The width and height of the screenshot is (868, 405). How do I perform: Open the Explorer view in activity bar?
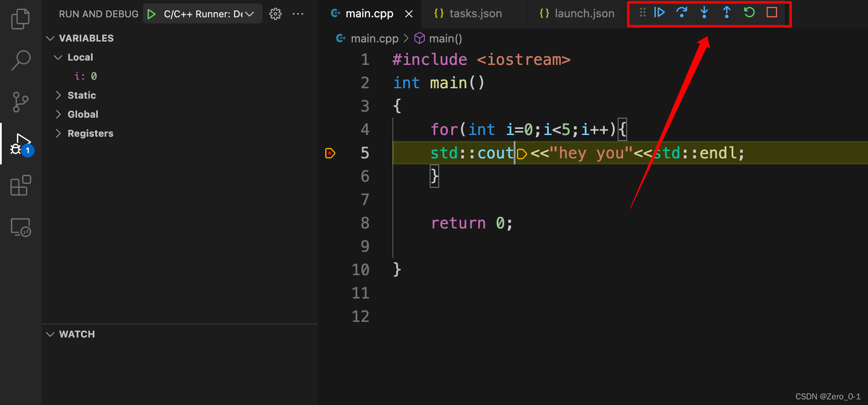[20, 19]
